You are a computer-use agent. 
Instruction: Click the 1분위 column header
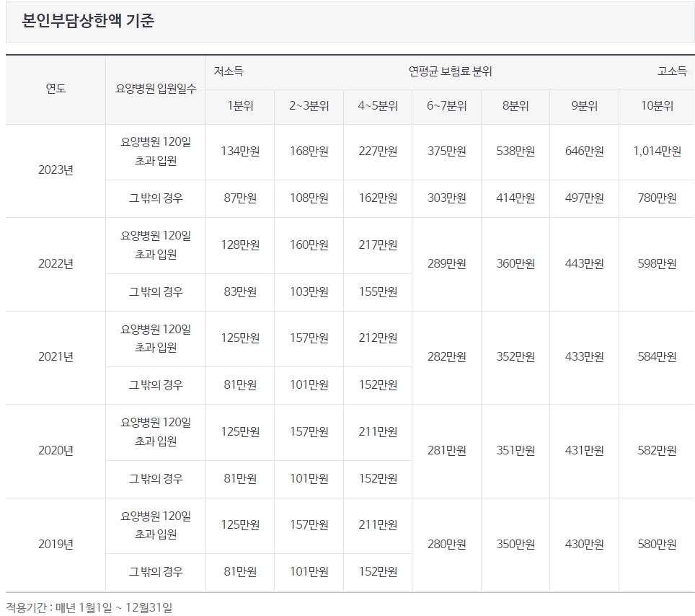pyautogui.click(x=239, y=106)
